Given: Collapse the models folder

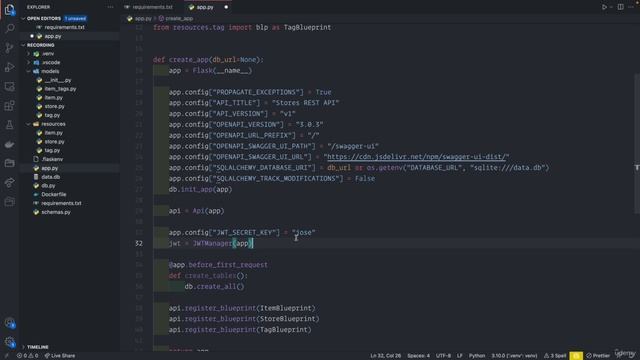Looking at the screenshot, I should pos(50,71).
